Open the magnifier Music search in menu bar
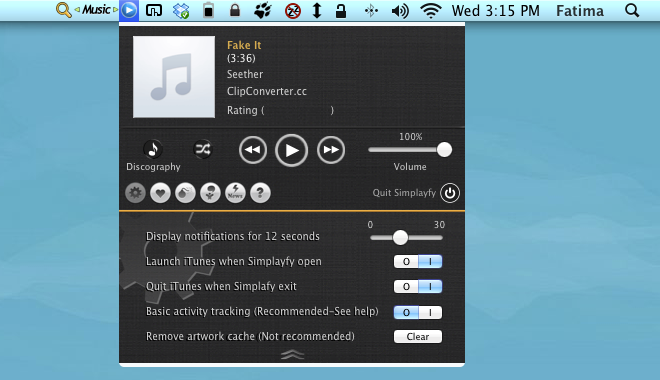660x380 pixels. point(64,10)
